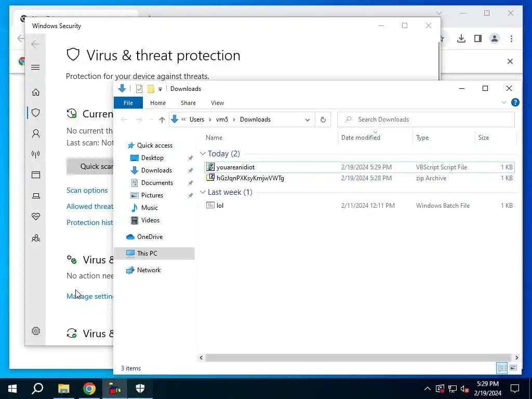Select This PC in navigation pane
The height and width of the screenshot is (399, 532).
coord(154,254)
